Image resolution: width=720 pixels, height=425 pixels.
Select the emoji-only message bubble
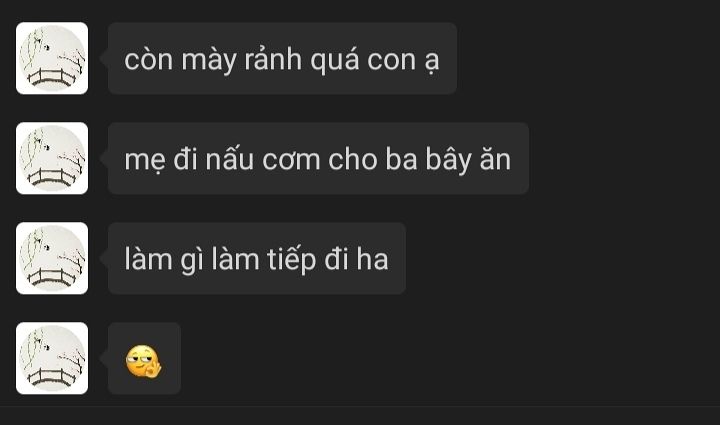[144, 358]
